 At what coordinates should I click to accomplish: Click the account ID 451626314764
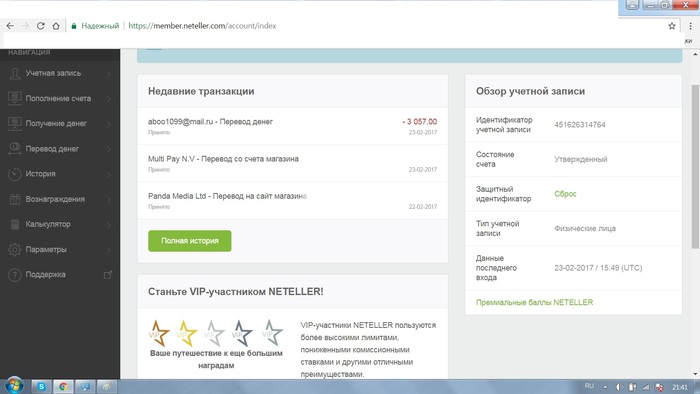pyautogui.click(x=580, y=125)
